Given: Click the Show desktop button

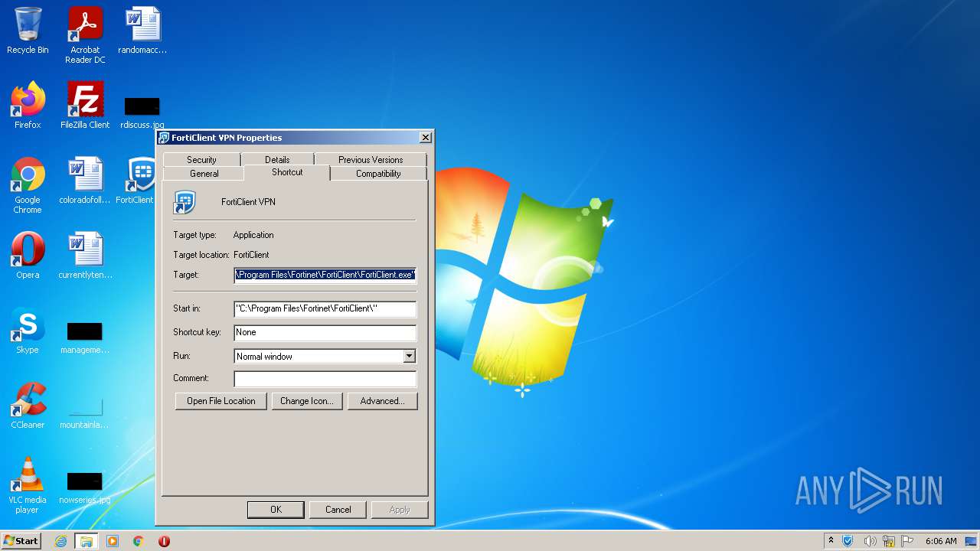Looking at the screenshot, I should click(x=972, y=541).
